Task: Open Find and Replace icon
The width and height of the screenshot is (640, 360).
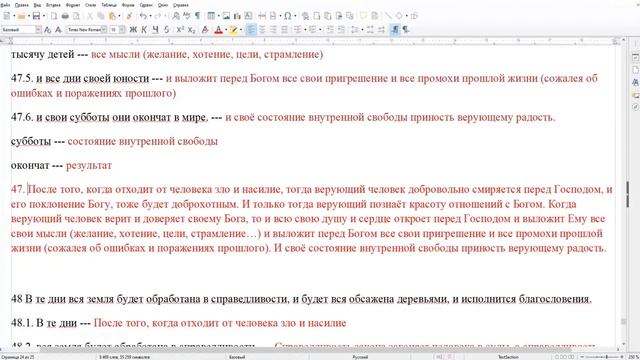Action: tap(176, 16)
